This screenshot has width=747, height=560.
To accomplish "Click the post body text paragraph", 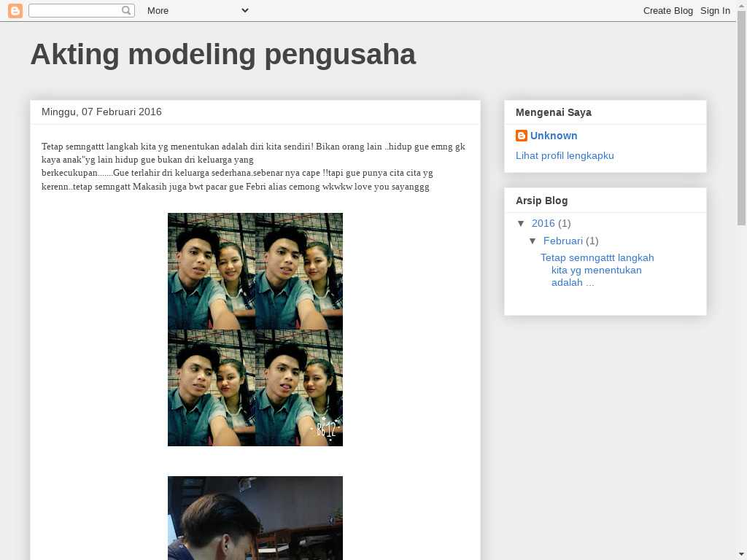I will [x=254, y=166].
